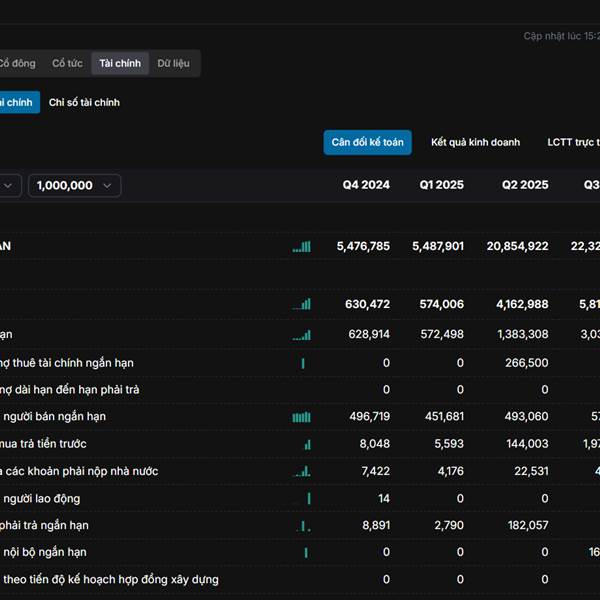Viewport: 600px width, 600px height.
Task: Open the LCTT trực tiếp report
Action: 573,142
